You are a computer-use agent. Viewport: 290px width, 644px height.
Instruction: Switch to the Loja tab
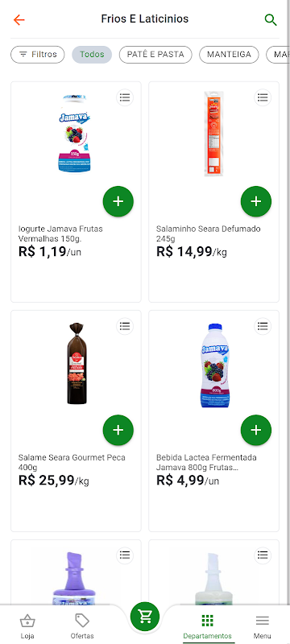pos(27,626)
